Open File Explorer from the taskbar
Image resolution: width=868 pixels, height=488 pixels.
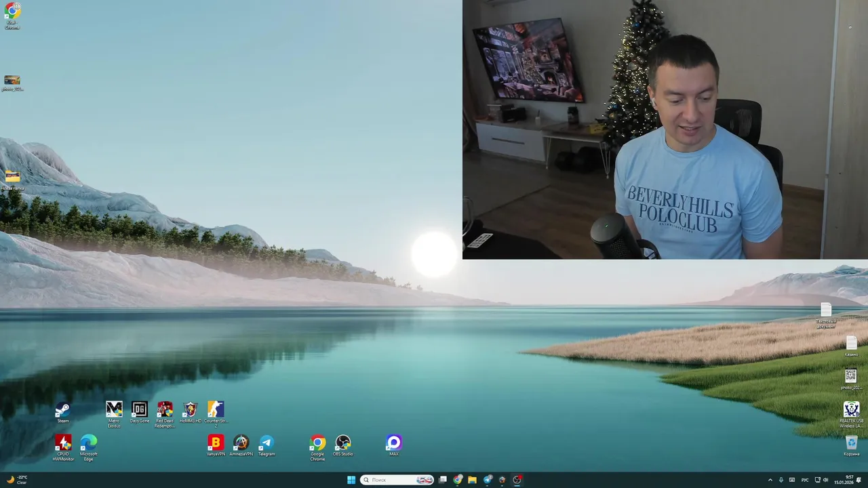(x=473, y=480)
